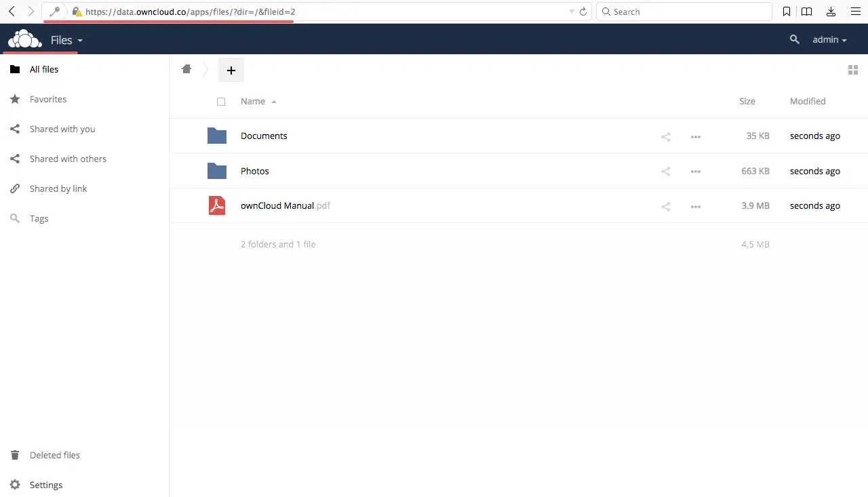The width and height of the screenshot is (868, 497).
Task: Open ownCloud Manual.pdf file name
Action: coord(285,205)
